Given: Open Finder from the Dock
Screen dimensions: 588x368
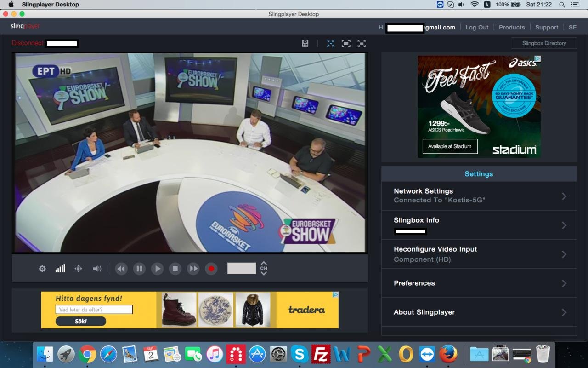Looking at the screenshot, I should [x=45, y=354].
